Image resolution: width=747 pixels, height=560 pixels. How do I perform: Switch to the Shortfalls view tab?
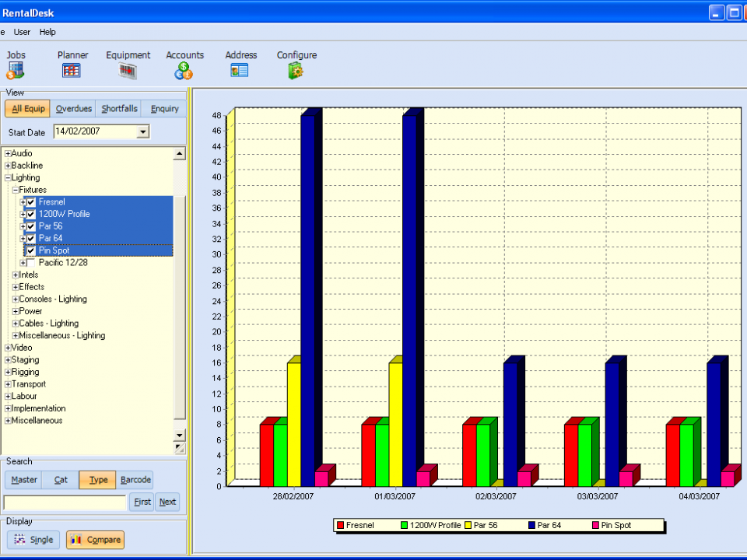tap(119, 109)
